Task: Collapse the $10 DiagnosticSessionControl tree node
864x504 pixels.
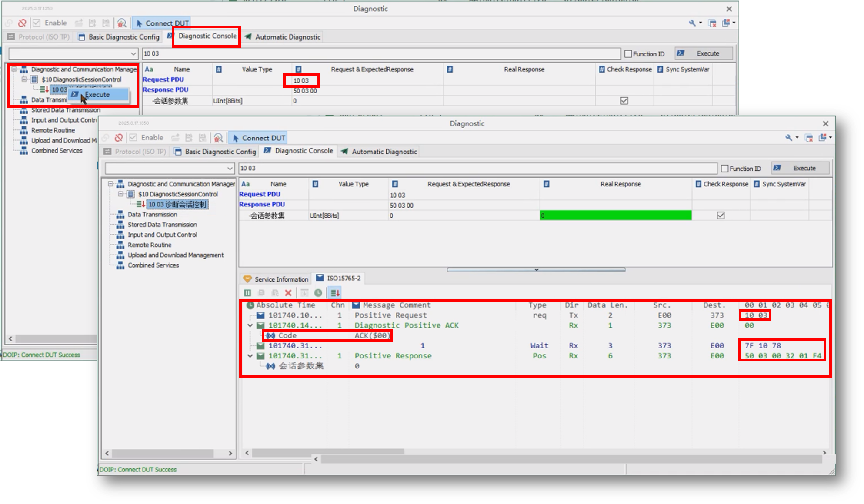Action: pos(121,194)
